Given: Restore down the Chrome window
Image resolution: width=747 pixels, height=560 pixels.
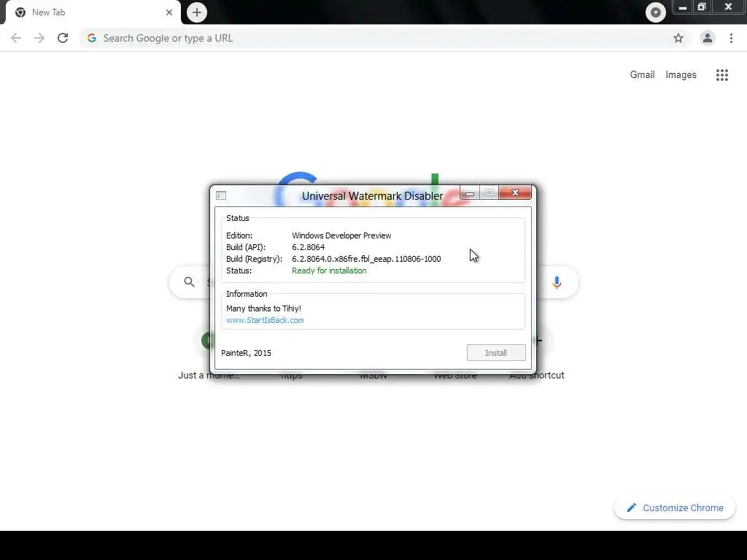Looking at the screenshot, I should (701, 7).
